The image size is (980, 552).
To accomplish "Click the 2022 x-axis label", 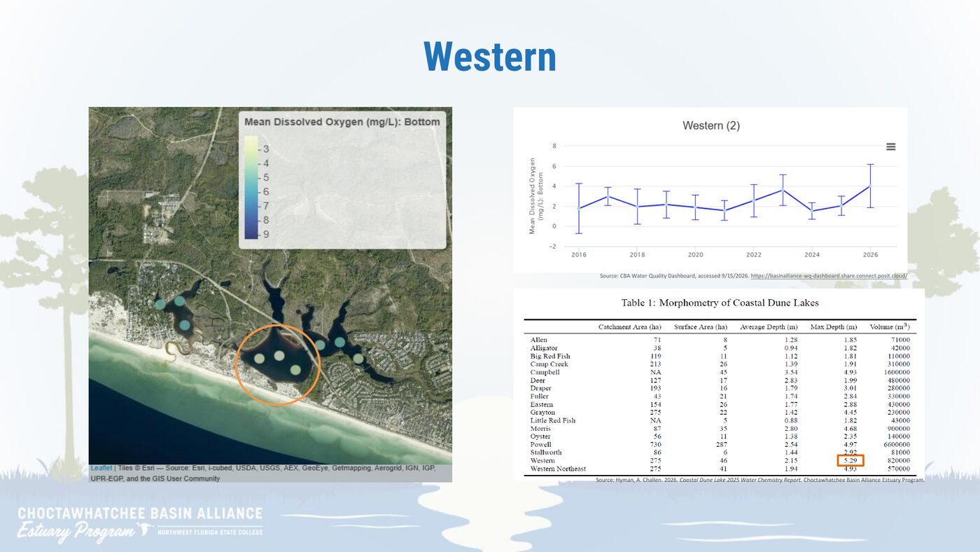I will coord(753,254).
